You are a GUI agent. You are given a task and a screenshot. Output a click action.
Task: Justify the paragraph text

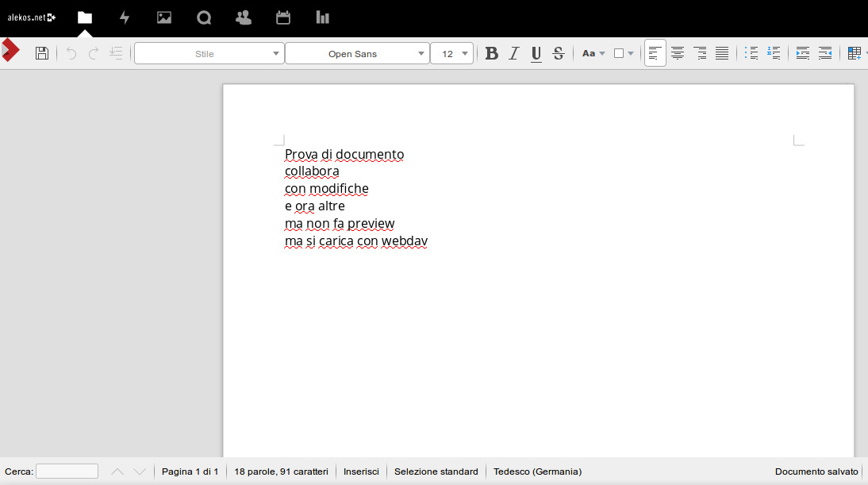click(722, 53)
